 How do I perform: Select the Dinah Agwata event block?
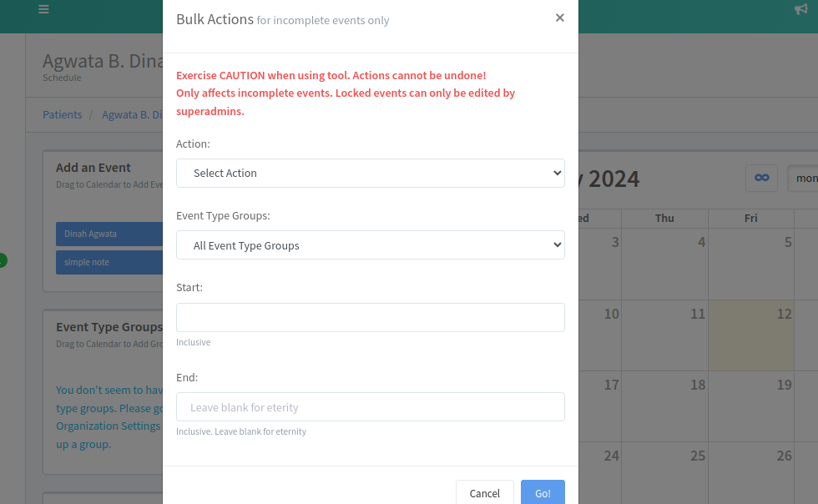pos(109,234)
